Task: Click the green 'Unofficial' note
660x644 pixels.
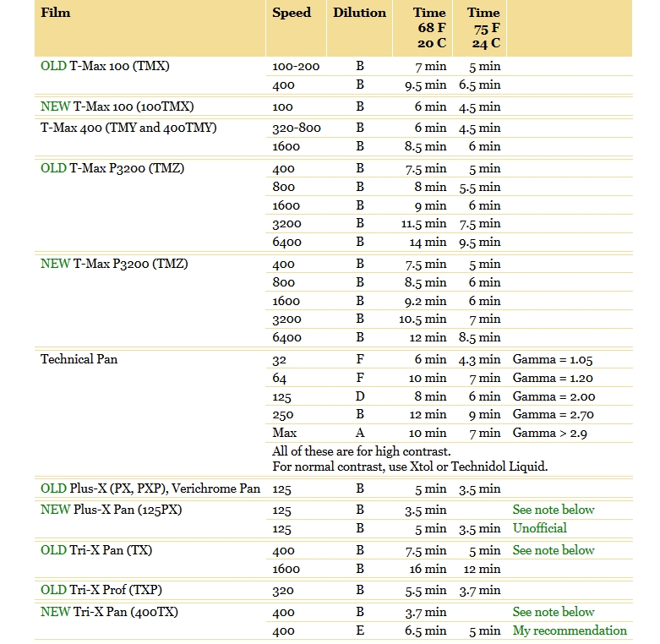Action: coord(539,528)
